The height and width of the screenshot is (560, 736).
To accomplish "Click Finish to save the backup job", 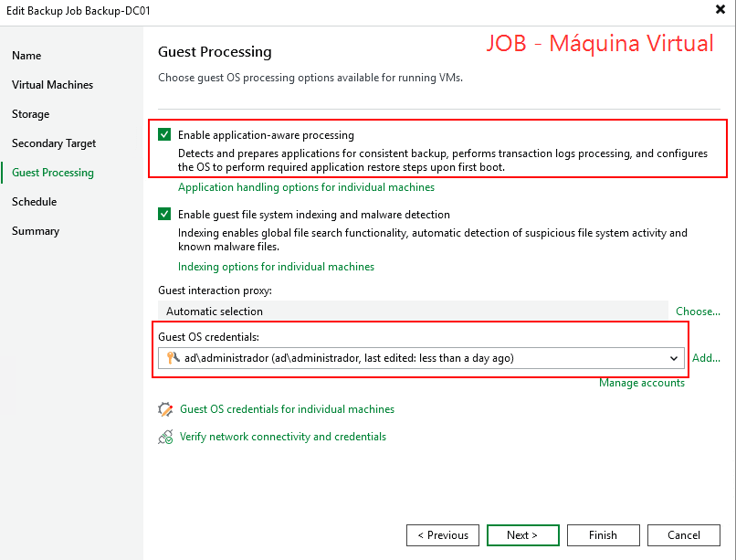I will 603,535.
